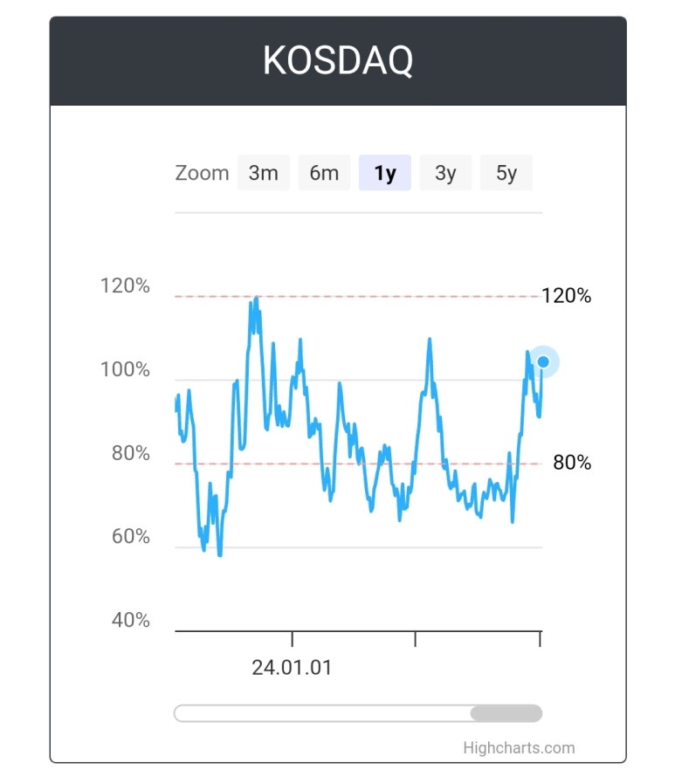
Task: Click the left-axis 80% label
Action: pyautogui.click(x=130, y=453)
